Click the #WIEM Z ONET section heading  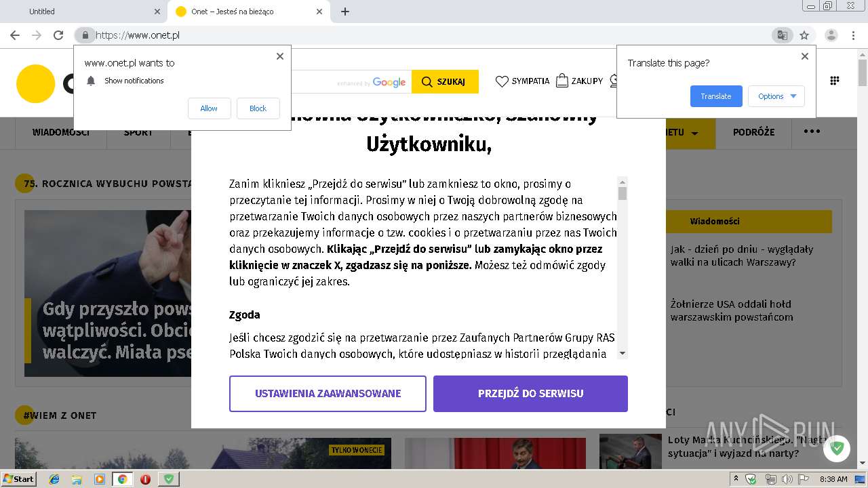pyautogui.click(x=60, y=415)
